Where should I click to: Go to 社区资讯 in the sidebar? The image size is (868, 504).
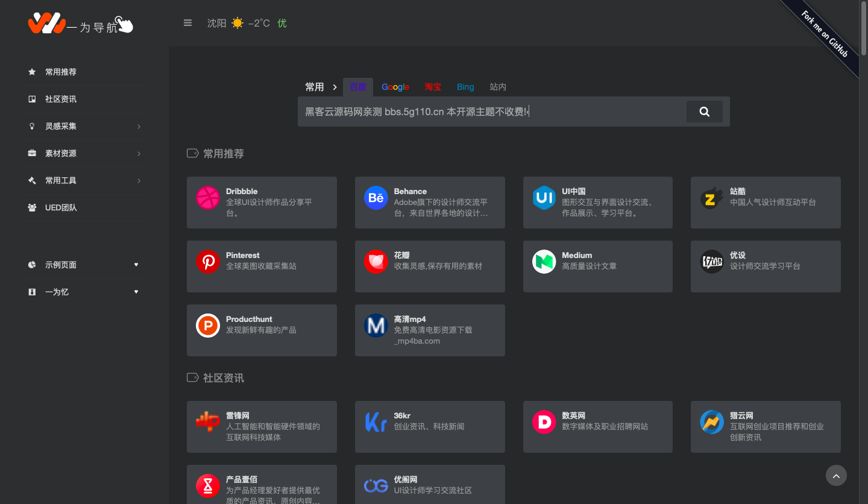click(x=61, y=99)
